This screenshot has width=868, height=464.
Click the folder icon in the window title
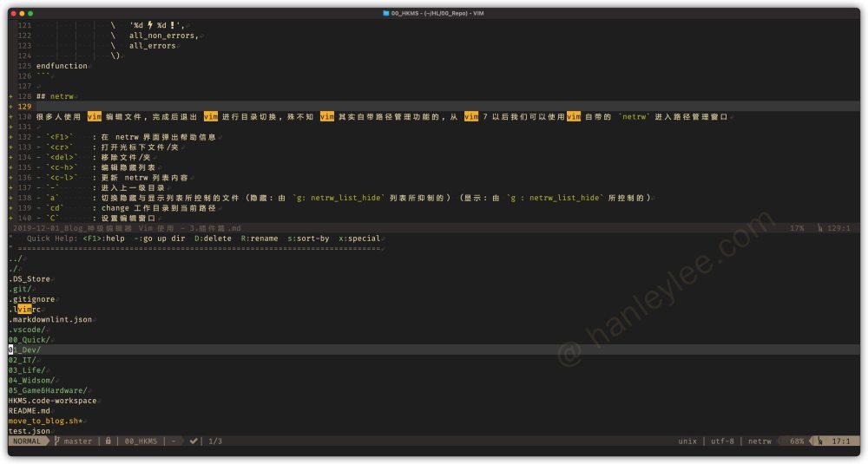[x=386, y=13]
